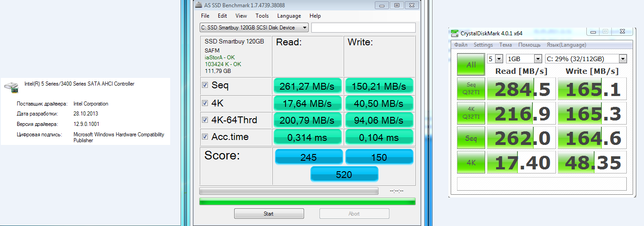Image resolution: width=644 pixels, height=226 pixels.
Task: Click CrystalDiskMark write value 165.1
Action: pyautogui.click(x=592, y=89)
